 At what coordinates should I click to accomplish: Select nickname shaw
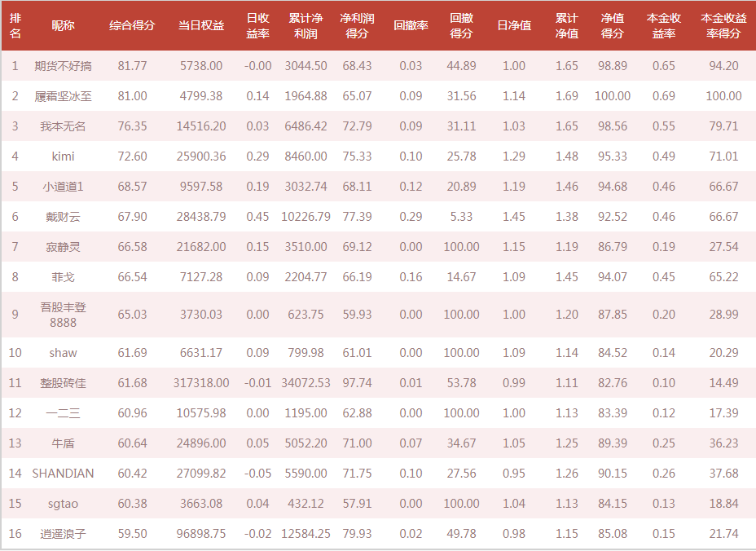[x=64, y=353]
